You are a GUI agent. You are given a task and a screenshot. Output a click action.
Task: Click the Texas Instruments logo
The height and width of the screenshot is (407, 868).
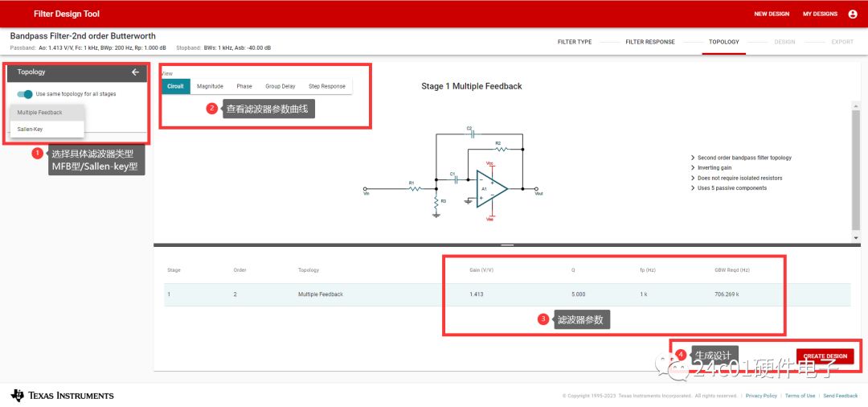pos(63,396)
